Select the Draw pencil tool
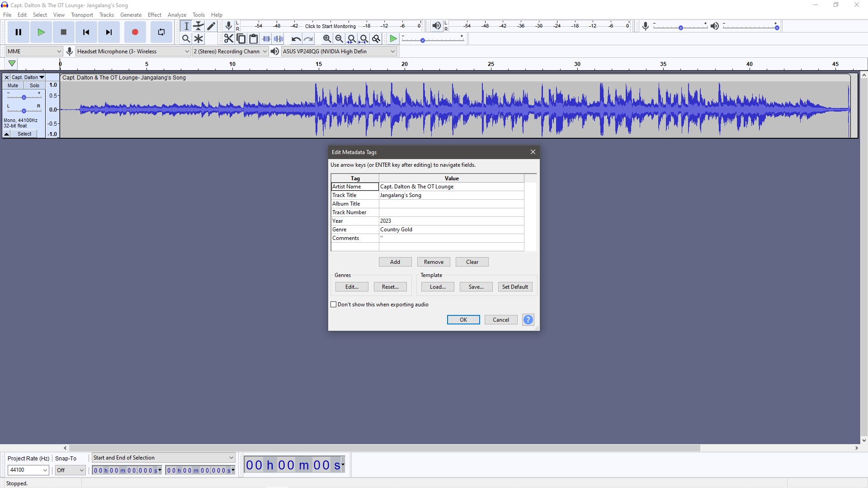 tap(211, 26)
